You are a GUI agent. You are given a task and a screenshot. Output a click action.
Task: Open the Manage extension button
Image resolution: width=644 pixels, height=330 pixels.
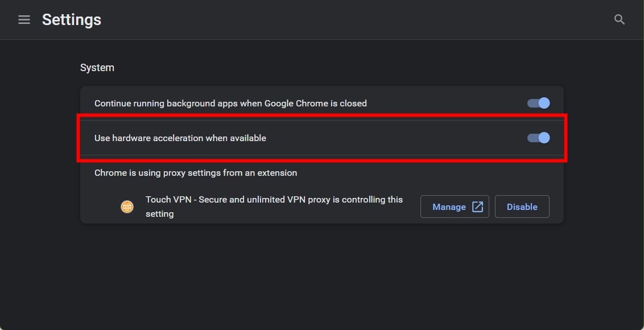(455, 207)
